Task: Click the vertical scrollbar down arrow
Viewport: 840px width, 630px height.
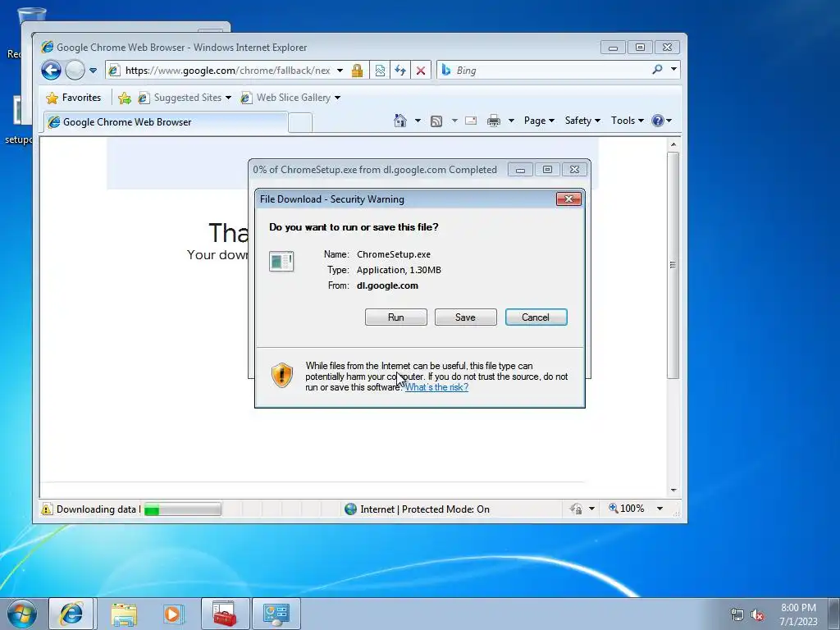Action: tap(673, 491)
